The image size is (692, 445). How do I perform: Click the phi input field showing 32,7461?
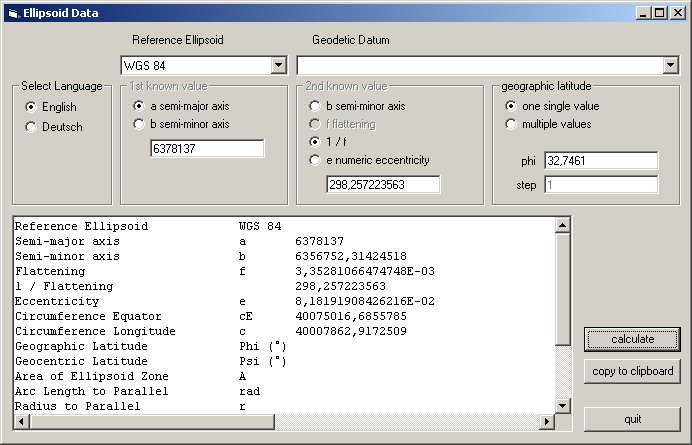click(x=601, y=161)
